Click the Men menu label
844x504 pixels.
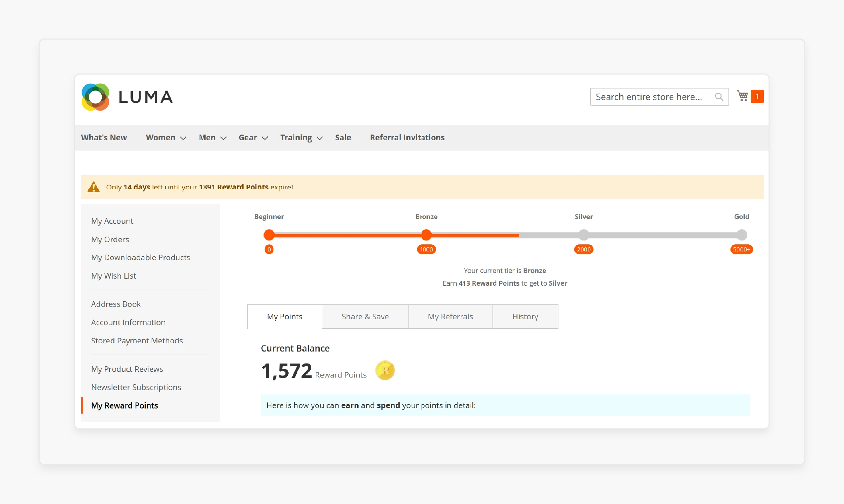(x=207, y=137)
